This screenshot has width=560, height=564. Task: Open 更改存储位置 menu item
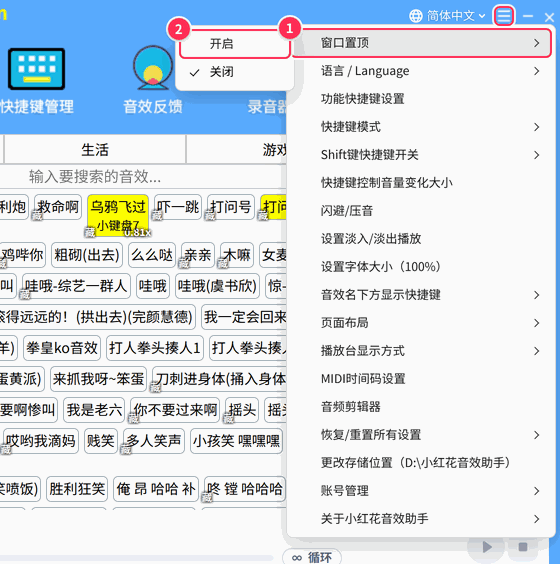point(422,463)
